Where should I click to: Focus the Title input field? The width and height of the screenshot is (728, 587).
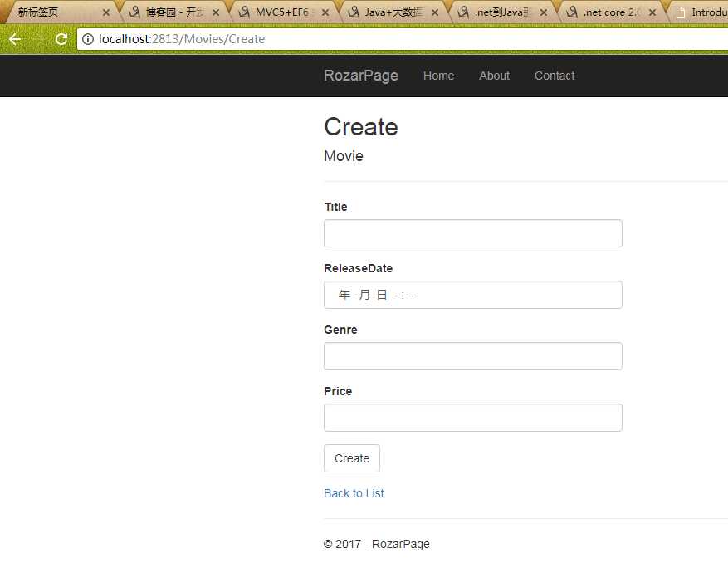click(472, 233)
